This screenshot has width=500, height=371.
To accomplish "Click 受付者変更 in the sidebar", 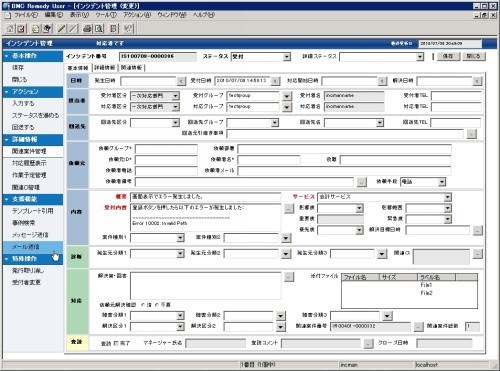I will coord(26,283).
